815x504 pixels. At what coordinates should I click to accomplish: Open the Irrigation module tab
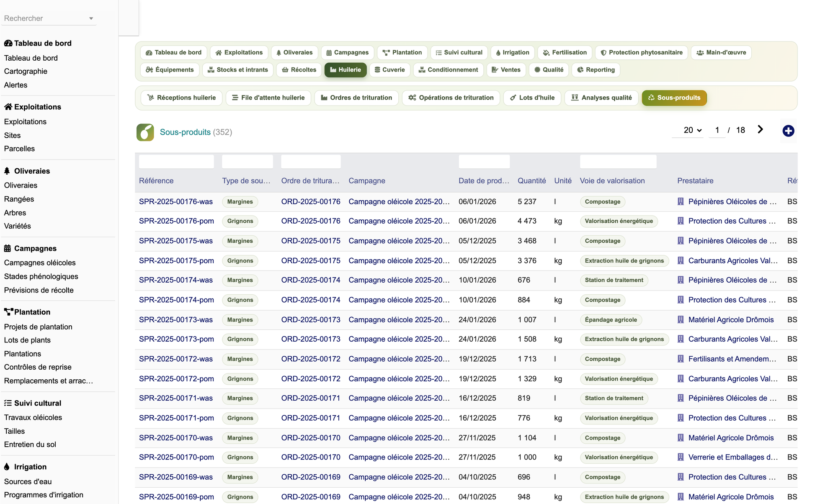tap(512, 52)
